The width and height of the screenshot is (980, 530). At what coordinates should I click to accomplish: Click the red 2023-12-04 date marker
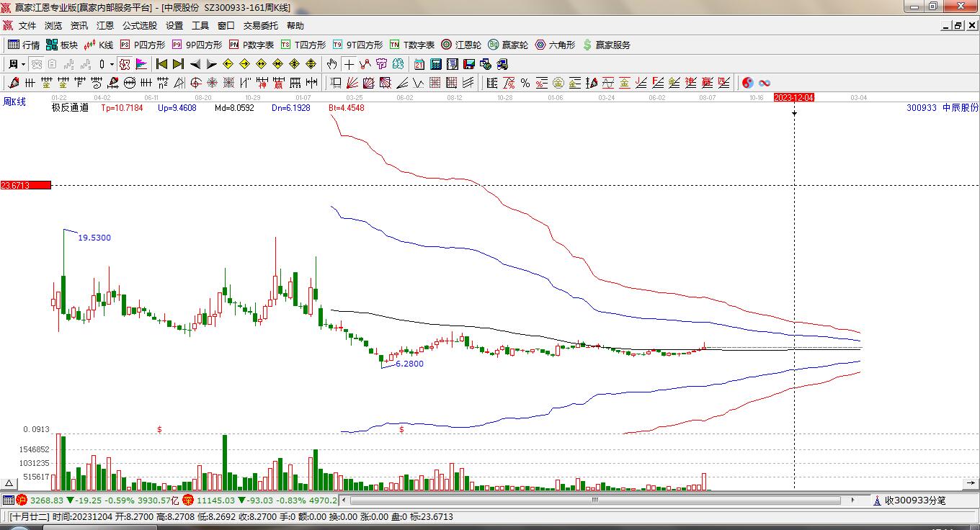coord(794,97)
